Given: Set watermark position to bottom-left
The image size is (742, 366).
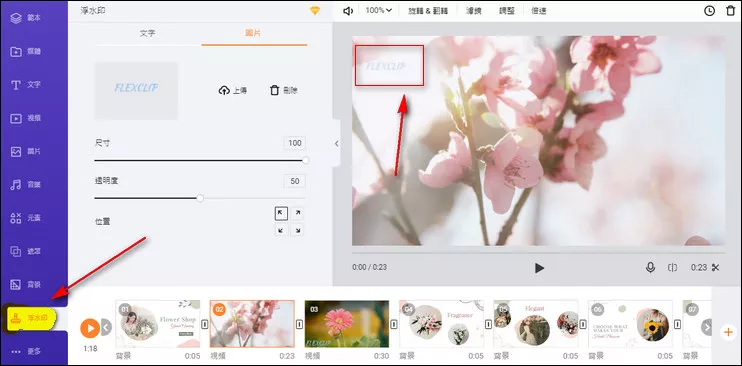Looking at the screenshot, I should tap(281, 230).
